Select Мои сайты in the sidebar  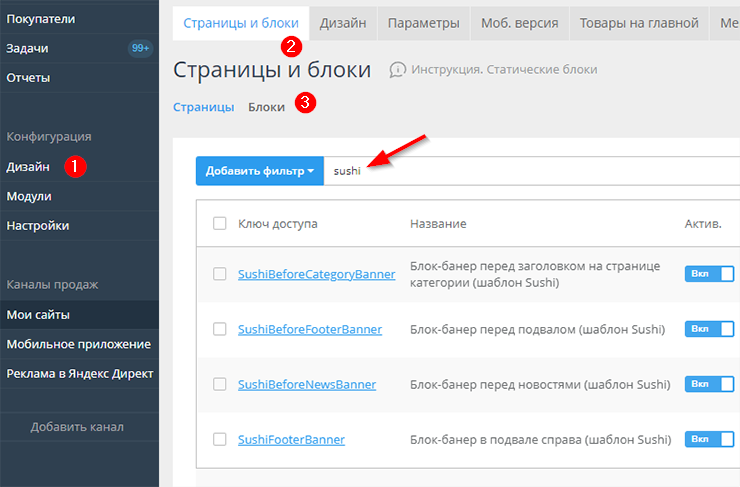coord(38,315)
